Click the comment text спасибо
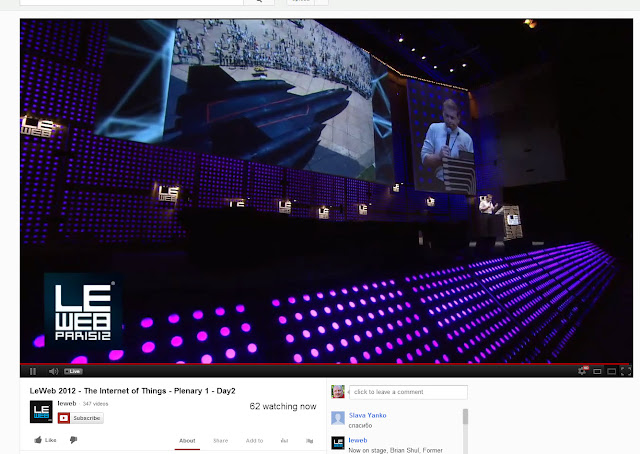Screen dimensions: 640x454 (360, 425)
